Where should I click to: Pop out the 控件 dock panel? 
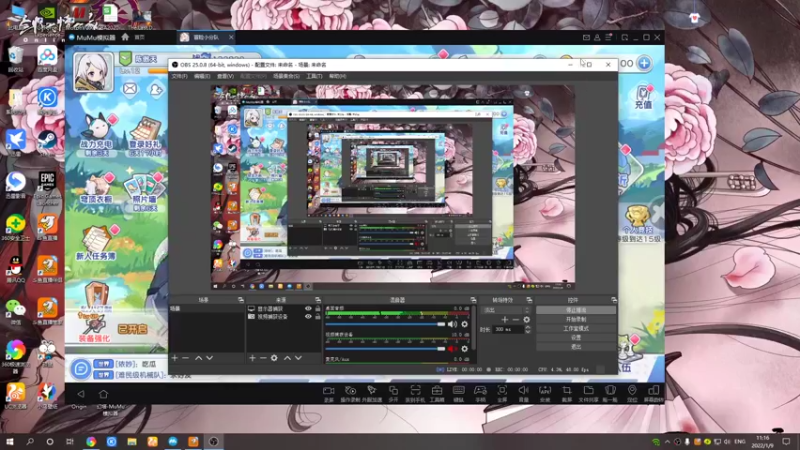click(x=614, y=300)
